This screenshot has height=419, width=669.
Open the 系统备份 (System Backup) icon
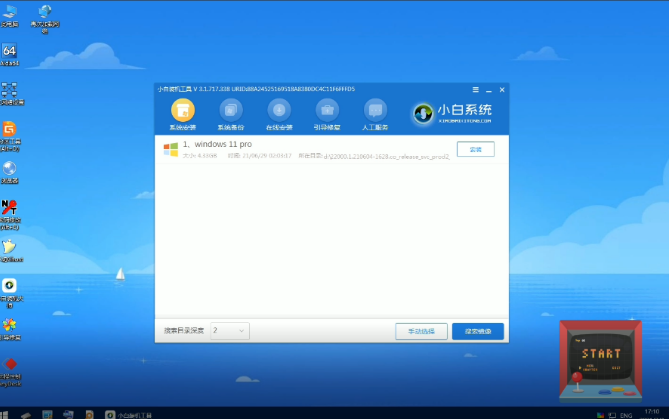[231, 111]
